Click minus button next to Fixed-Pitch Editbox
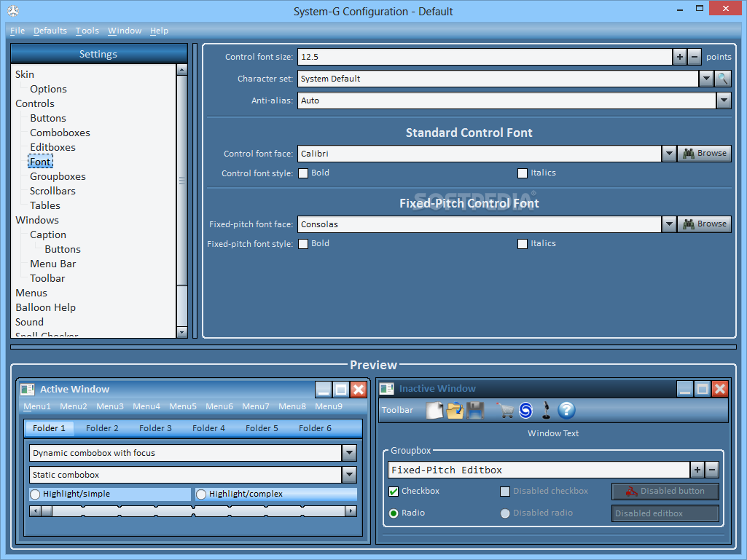The width and height of the screenshot is (747, 560). 712,470
